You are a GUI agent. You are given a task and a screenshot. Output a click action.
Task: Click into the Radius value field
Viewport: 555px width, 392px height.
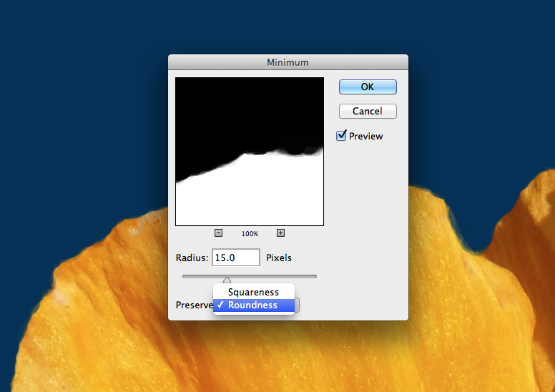pyautogui.click(x=235, y=258)
